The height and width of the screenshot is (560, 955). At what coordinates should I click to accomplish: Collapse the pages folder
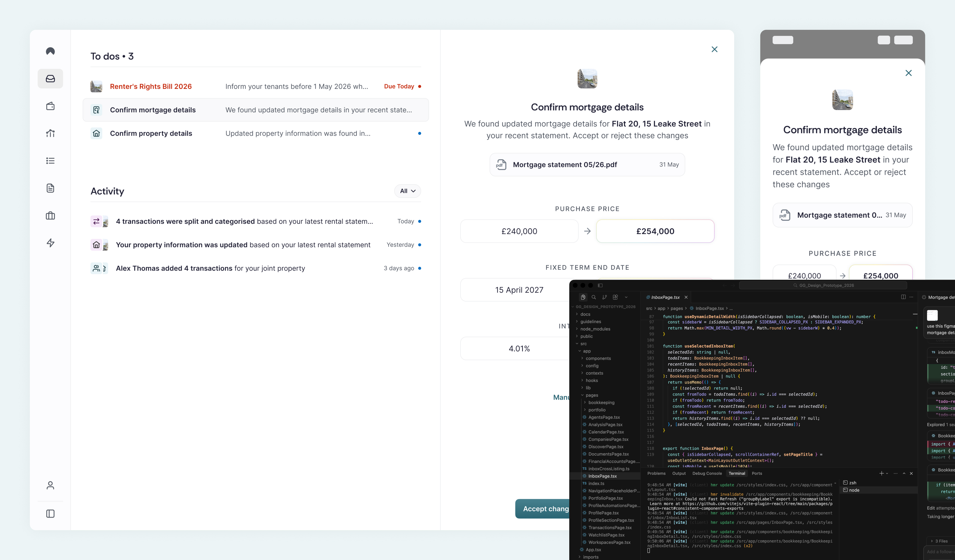(605, 395)
